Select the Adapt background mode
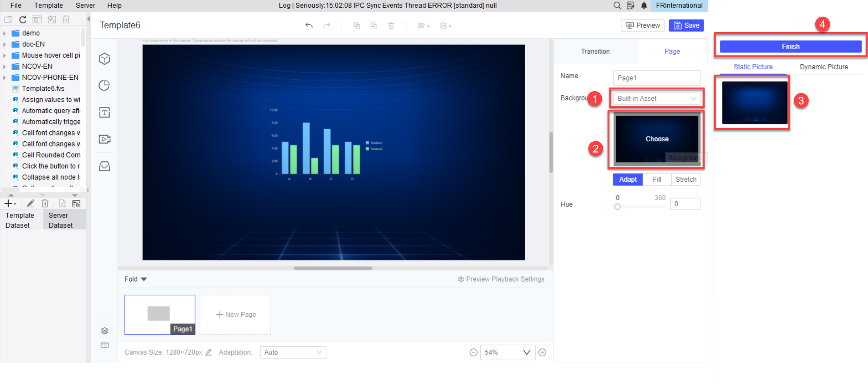 tap(628, 179)
